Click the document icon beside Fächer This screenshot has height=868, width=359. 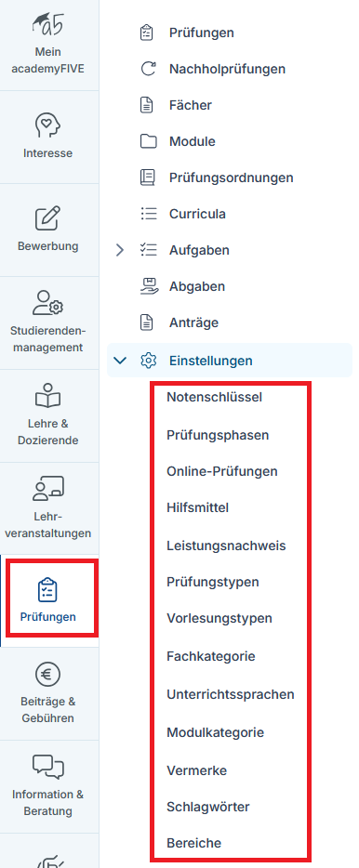(146, 105)
